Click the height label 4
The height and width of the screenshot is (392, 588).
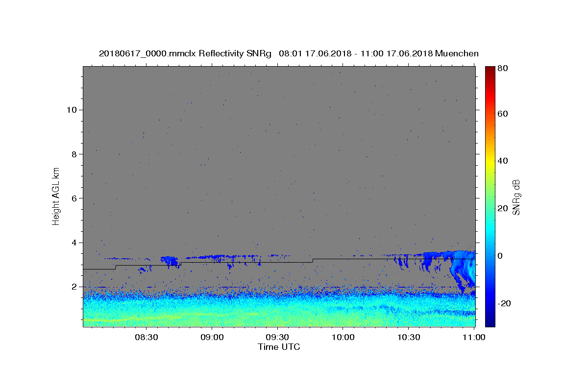tap(73, 243)
